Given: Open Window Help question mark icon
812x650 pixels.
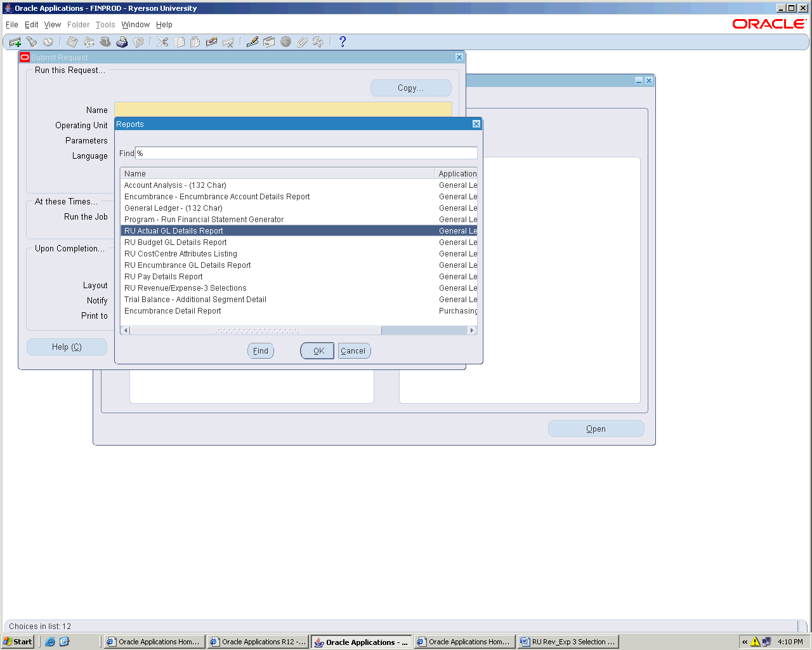Looking at the screenshot, I should [x=343, y=42].
